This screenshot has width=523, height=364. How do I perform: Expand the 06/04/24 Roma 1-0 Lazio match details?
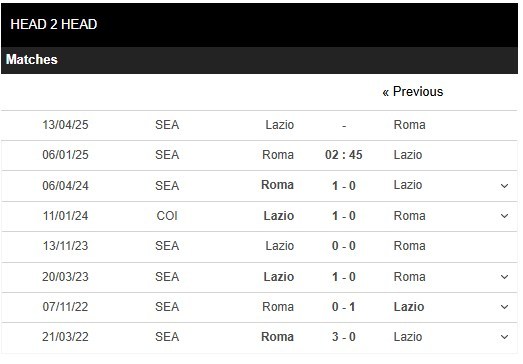coord(504,186)
